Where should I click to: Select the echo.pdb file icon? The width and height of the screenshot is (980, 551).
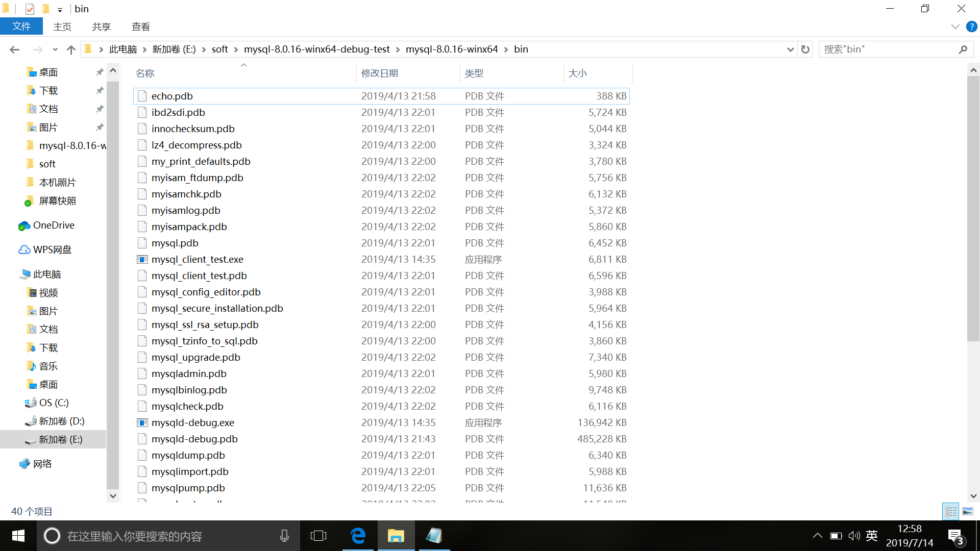pyautogui.click(x=142, y=96)
